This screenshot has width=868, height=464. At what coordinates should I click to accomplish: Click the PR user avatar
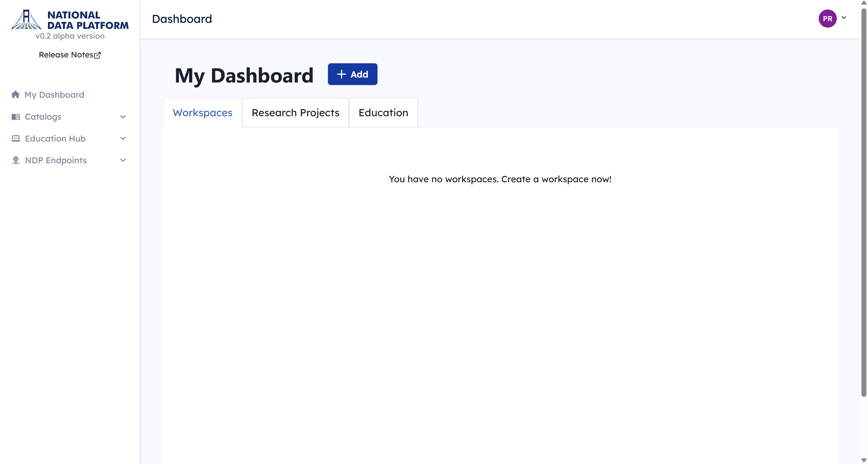pyautogui.click(x=828, y=19)
